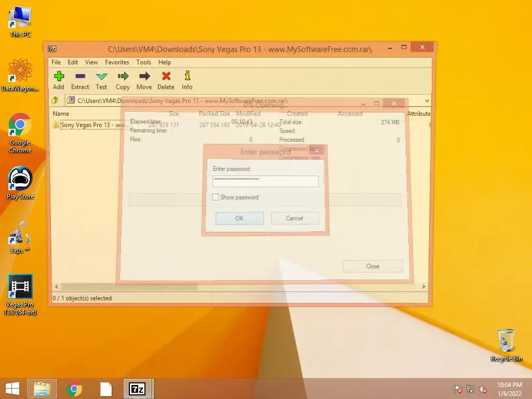Launch Vegas Pro 13.0 desktop shortcut
The width and height of the screenshot is (532, 399).
click(x=20, y=295)
